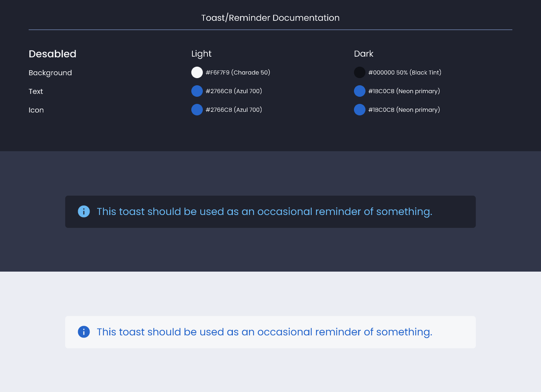Click the light toast reminder message text
The width and height of the screenshot is (541, 392).
264,332
